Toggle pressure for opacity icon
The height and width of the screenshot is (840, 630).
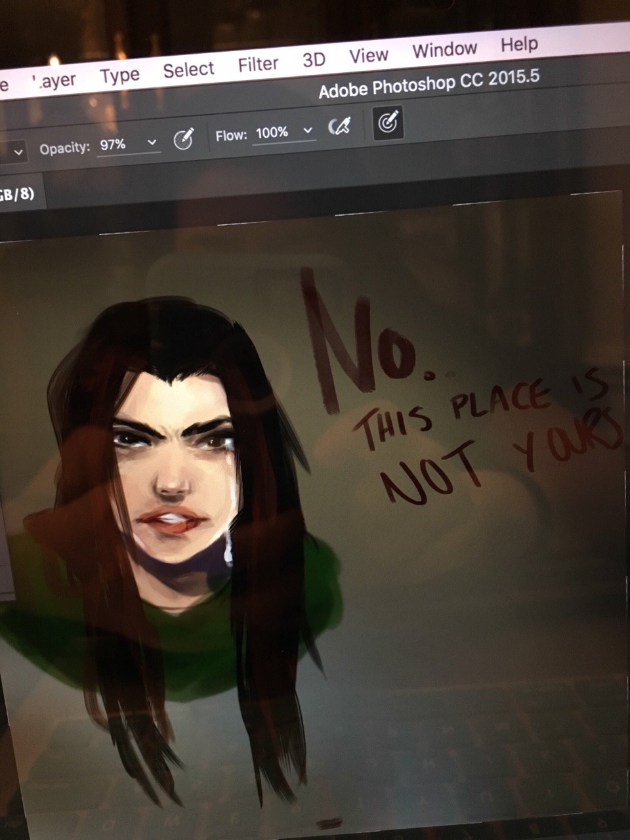[x=183, y=139]
